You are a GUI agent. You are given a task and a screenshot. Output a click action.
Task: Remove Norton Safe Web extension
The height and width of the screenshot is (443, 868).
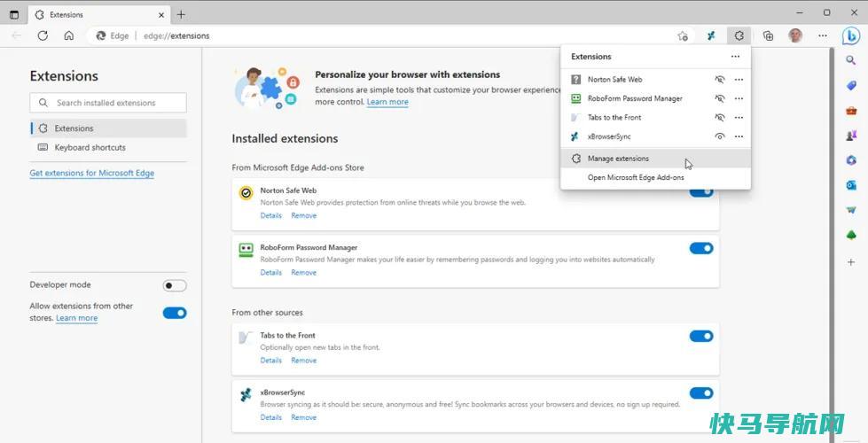[x=304, y=215]
